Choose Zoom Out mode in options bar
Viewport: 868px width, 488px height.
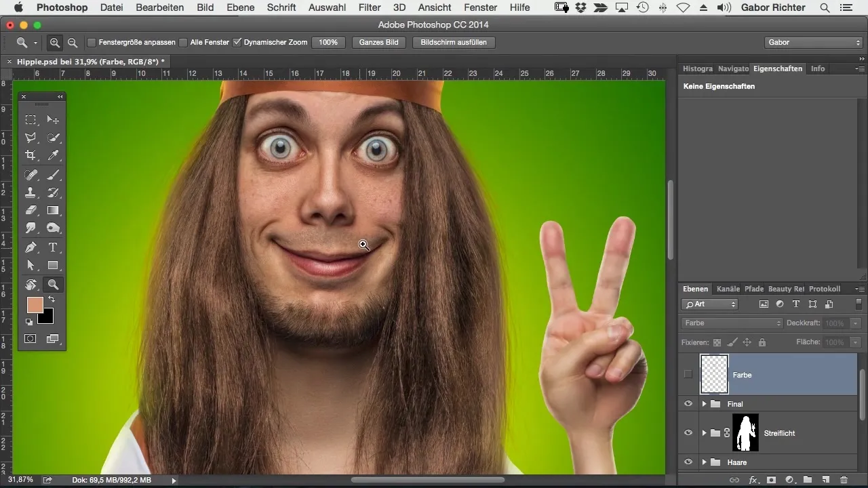tap(72, 42)
